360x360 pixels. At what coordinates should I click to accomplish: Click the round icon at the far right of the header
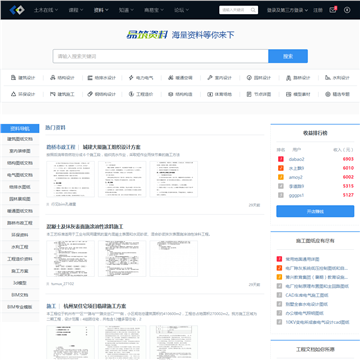coord(347,10)
